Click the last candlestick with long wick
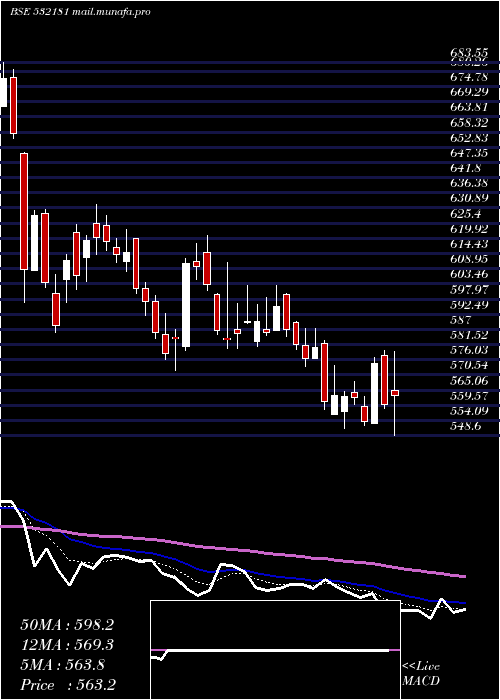This screenshot has width=500, height=700. 395,393
